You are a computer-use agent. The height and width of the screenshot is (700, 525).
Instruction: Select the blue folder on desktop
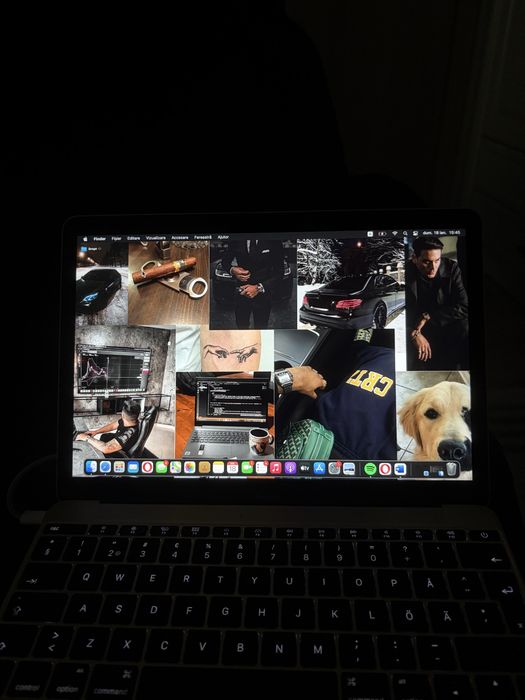tap(83, 249)
